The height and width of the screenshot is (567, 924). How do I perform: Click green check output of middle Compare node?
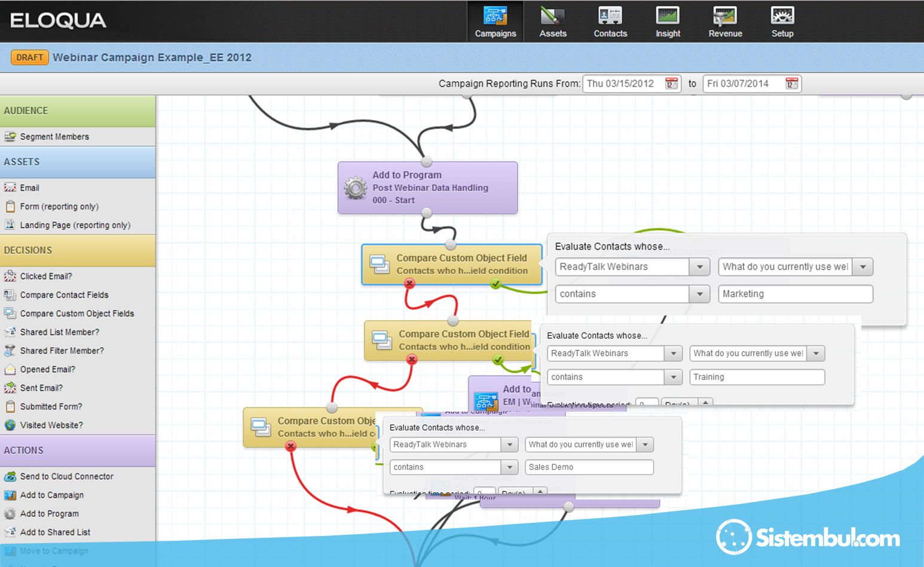coord(498,360)
